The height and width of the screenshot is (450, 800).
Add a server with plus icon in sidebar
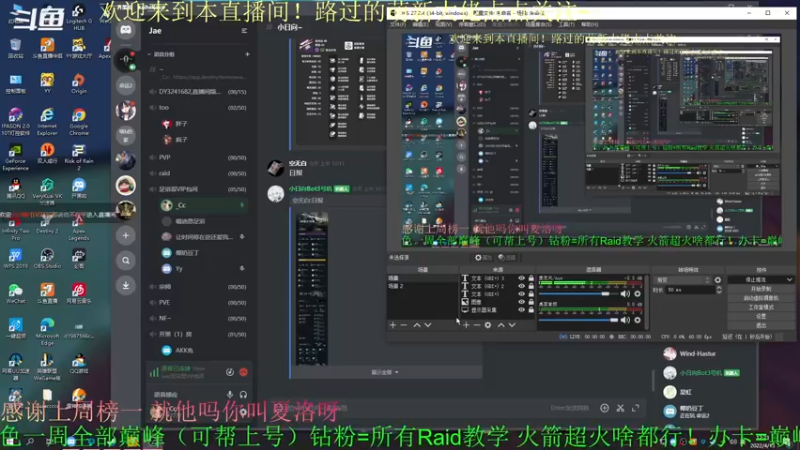coord(126,236)
